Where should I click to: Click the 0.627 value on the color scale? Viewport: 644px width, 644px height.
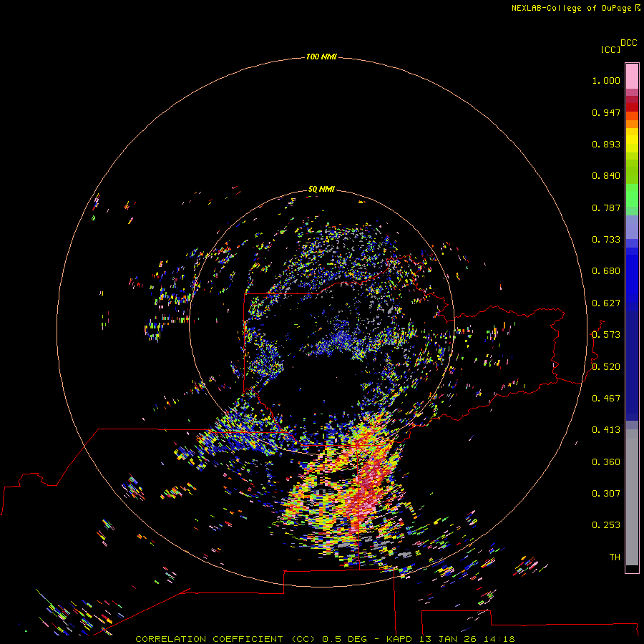coord(606,303)
